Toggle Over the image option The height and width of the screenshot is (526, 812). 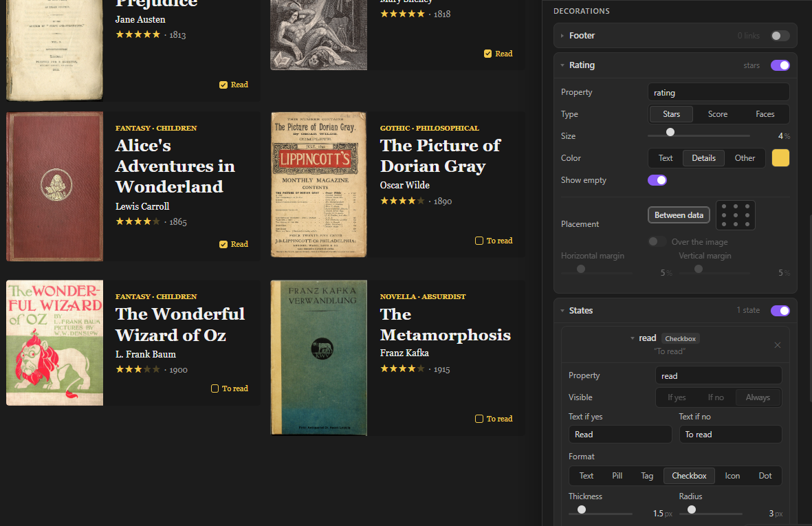tap(657, 242)
